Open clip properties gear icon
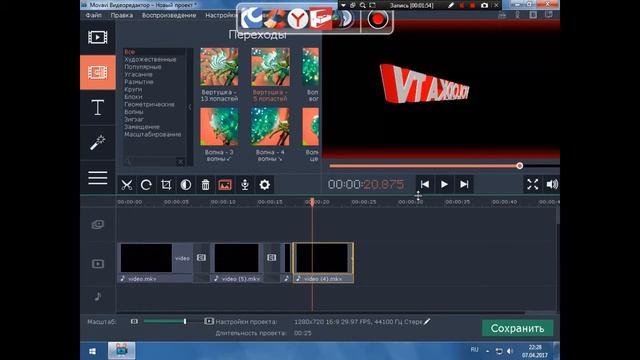Screen dimensions: 640x360 point(264,185)
